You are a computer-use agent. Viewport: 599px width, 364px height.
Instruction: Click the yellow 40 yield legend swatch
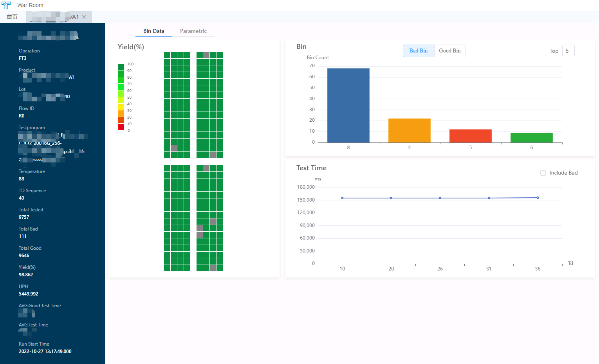point(121,107)
